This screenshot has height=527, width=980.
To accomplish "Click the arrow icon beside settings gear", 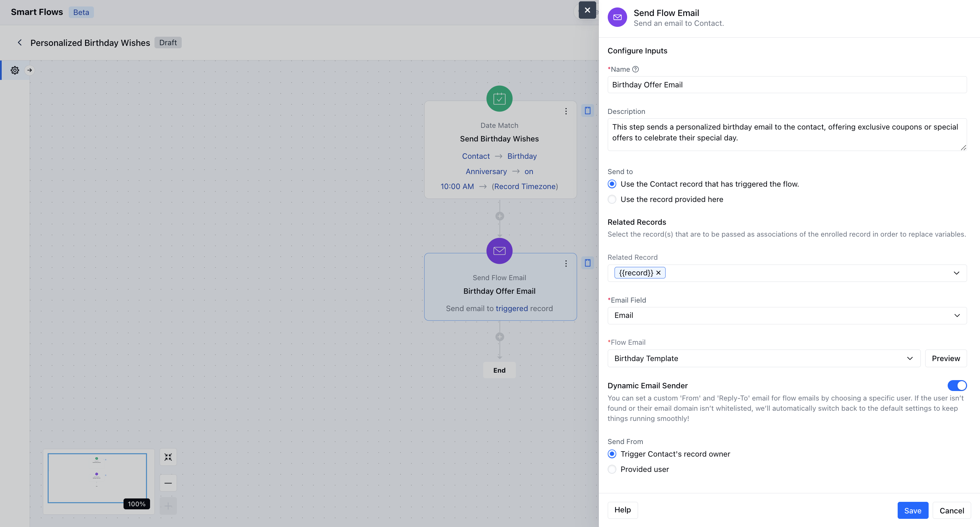I will pos(30,70).
